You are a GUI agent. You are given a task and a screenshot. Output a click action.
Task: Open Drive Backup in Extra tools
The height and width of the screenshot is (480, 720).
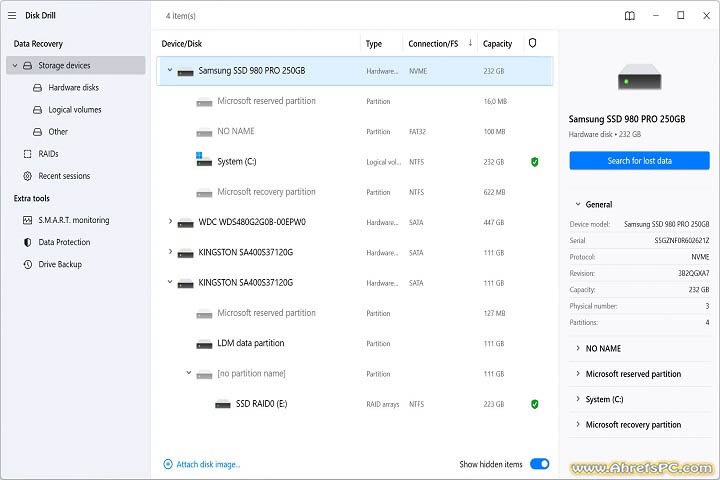click(x=60, y=264)
